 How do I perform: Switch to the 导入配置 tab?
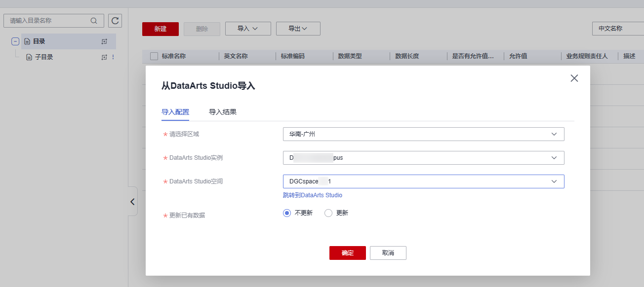tap(175, 112)
